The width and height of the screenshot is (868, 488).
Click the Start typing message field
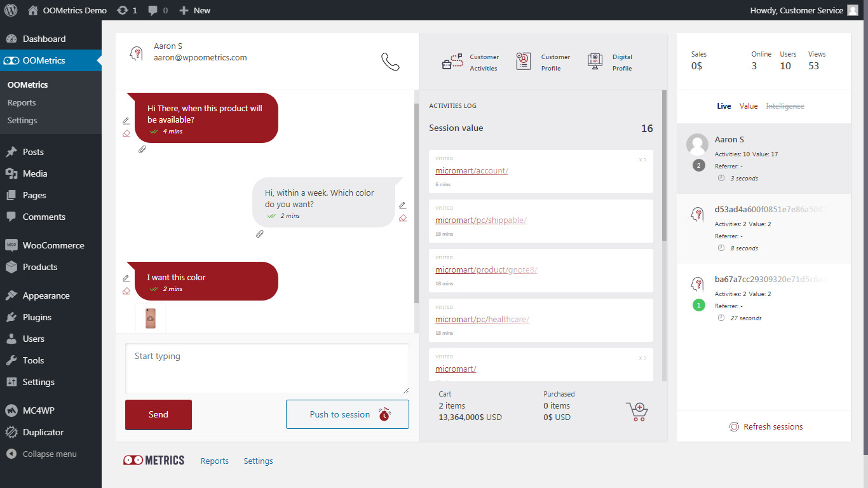pos(267,369)
